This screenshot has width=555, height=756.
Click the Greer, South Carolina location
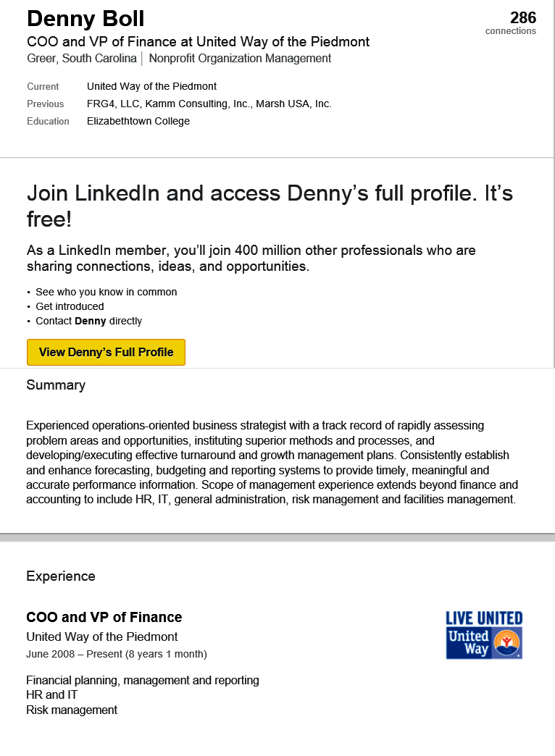(82, 59)
